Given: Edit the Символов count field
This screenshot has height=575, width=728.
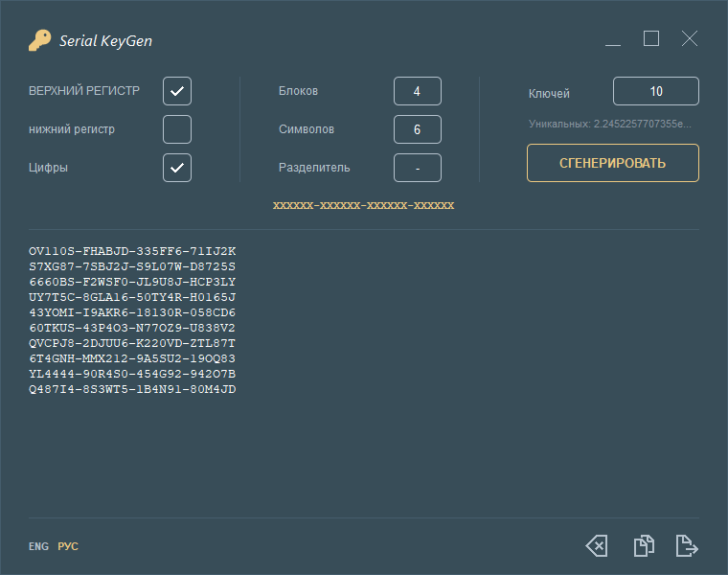Looking at the screenshot, I should 418,129.
